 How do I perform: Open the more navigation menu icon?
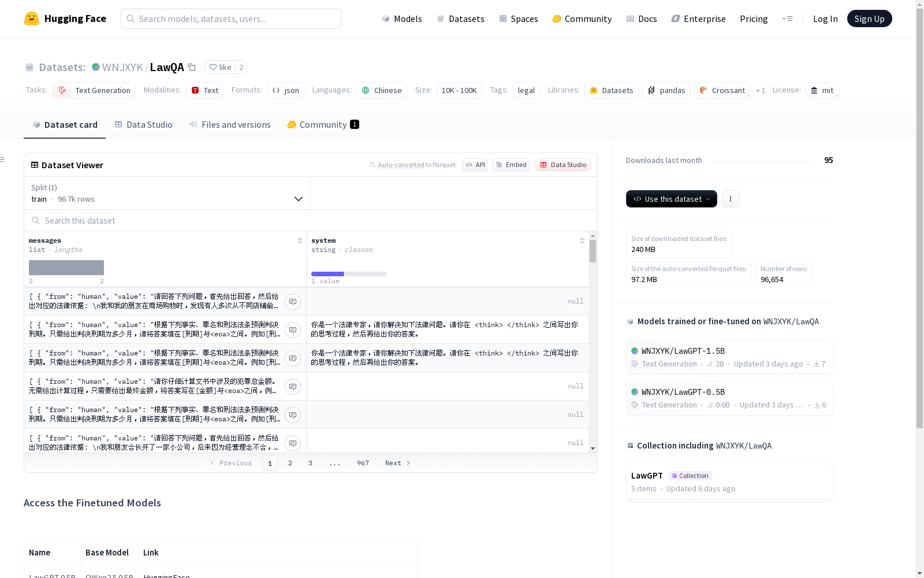(x=787, y=18)
